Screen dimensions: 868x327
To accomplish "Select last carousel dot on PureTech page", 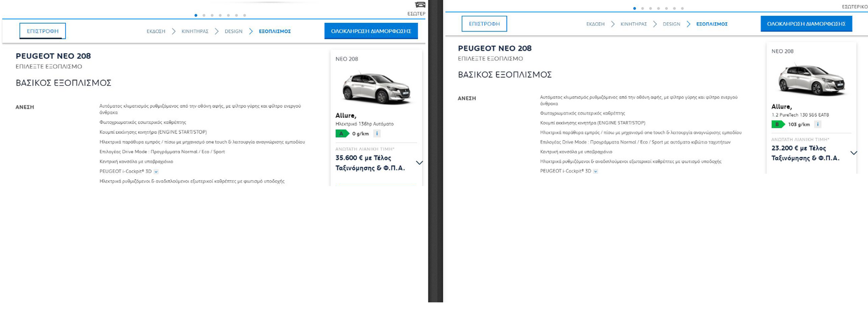I will (x=682, y=8).
